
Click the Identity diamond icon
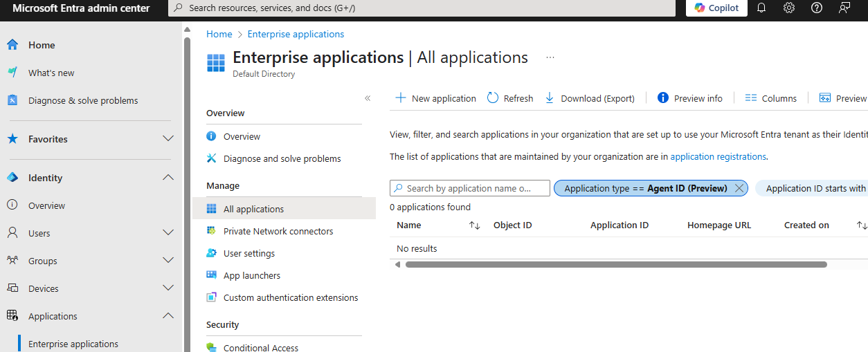pyautogui.click(x=12, y=178)
